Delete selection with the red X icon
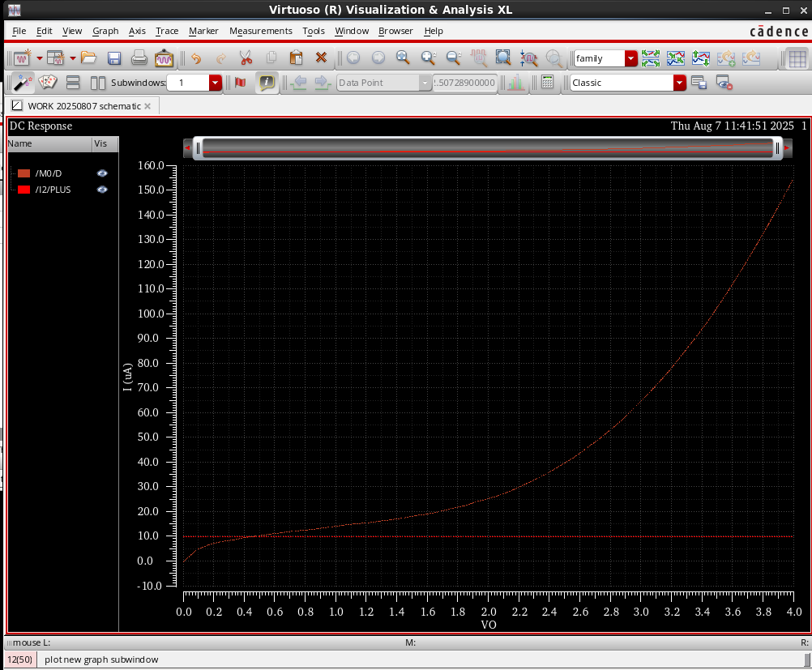812x670 pixels. pos(321,58)
